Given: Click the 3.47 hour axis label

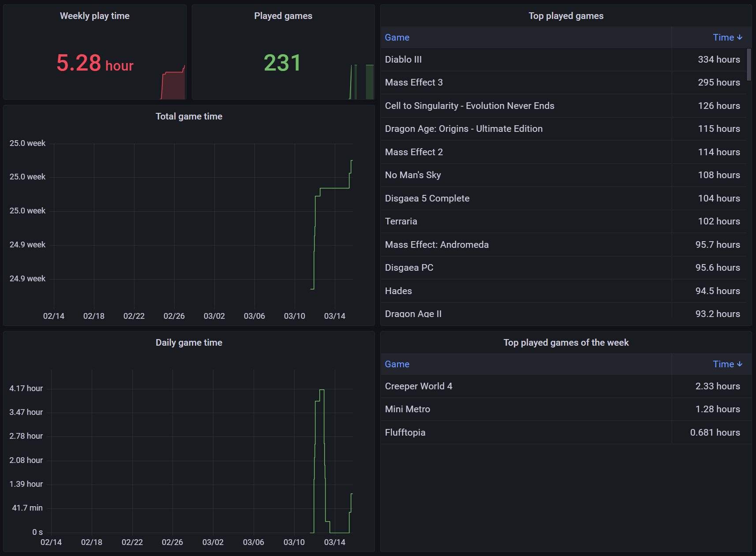Looking at the screenshot, I should coord(26,412).
